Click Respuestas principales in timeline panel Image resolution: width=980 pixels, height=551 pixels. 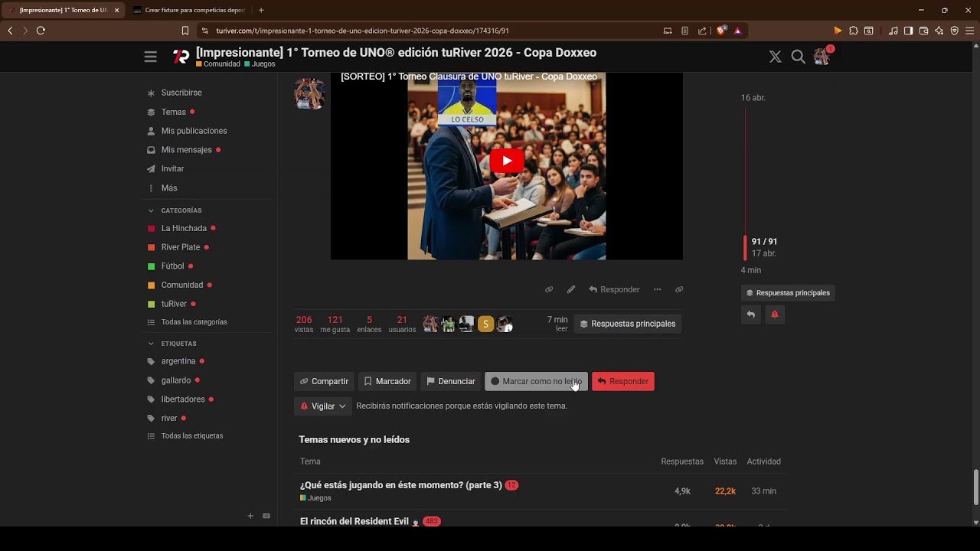(x=788, y=293)
